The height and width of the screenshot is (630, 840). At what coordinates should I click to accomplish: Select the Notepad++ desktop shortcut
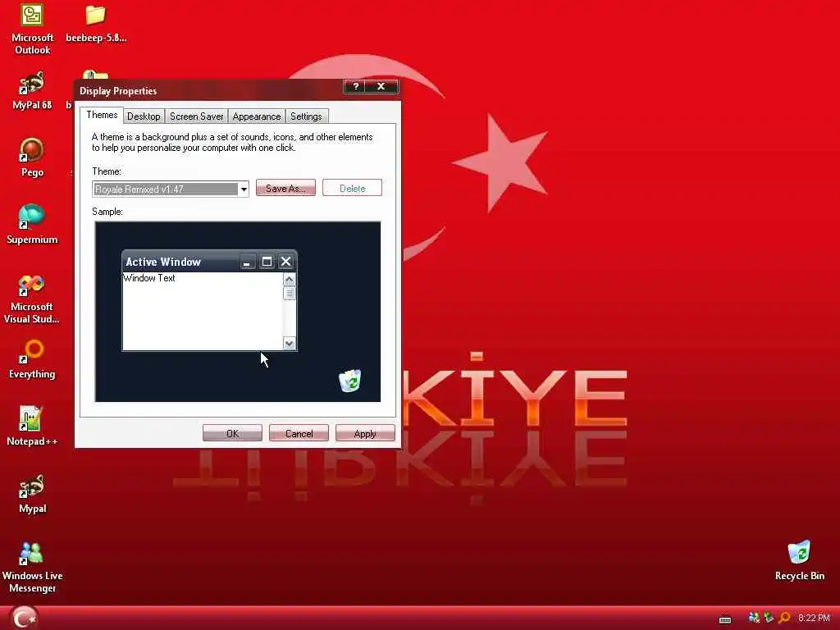click(32, 427)
